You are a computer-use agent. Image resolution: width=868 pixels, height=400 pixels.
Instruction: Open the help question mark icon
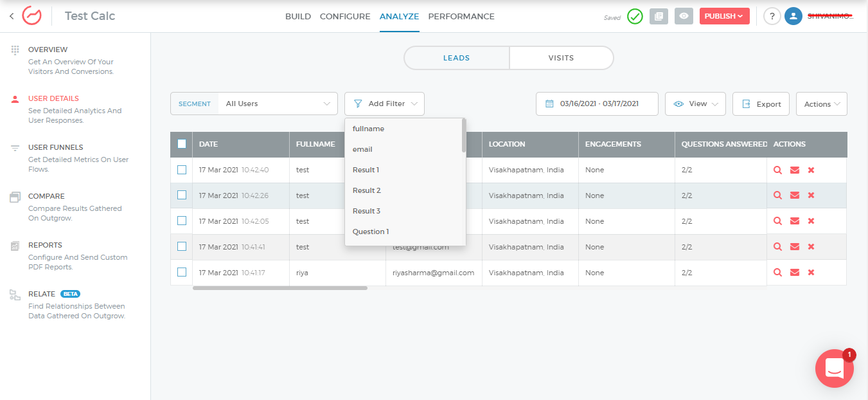(772, 16)
